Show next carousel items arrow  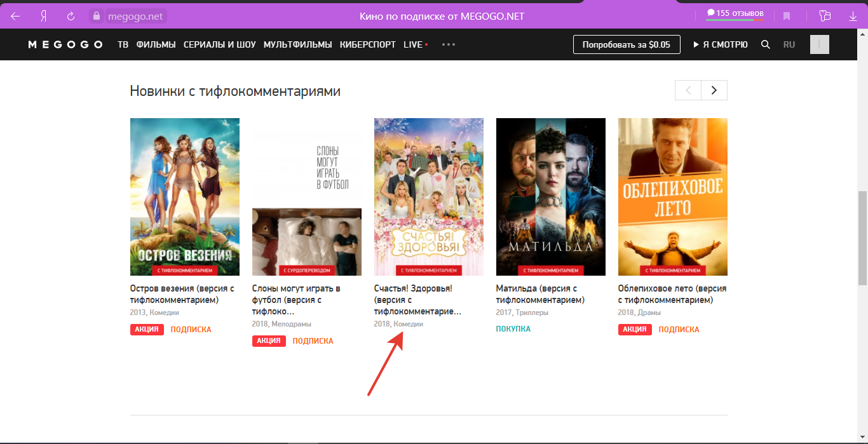714,90
